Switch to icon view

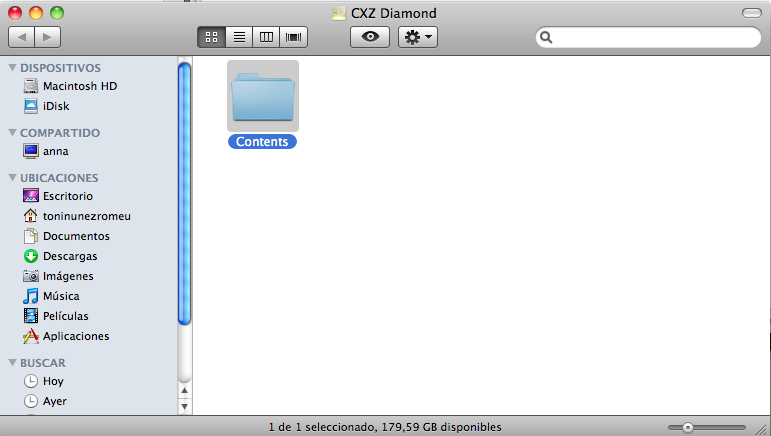[x=211, y=37]
